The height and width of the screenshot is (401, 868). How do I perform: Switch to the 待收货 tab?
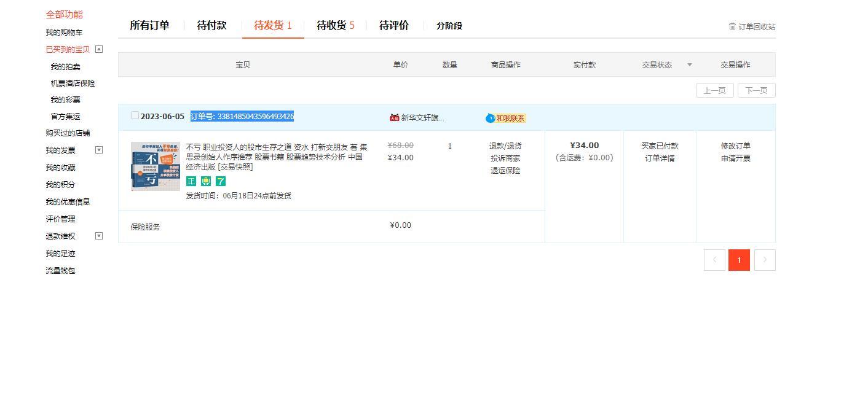(335, 25)
